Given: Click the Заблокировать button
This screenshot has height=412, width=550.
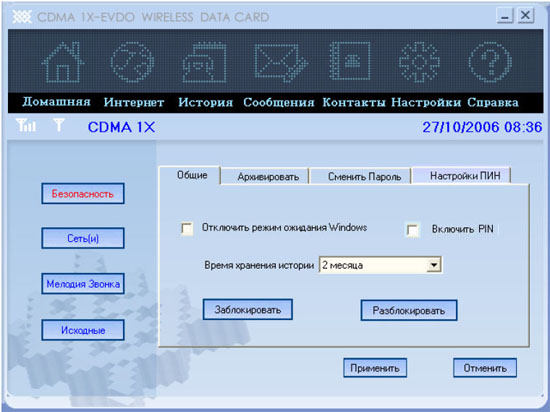Looking at the screenshot, I should [x=248, y=310].
